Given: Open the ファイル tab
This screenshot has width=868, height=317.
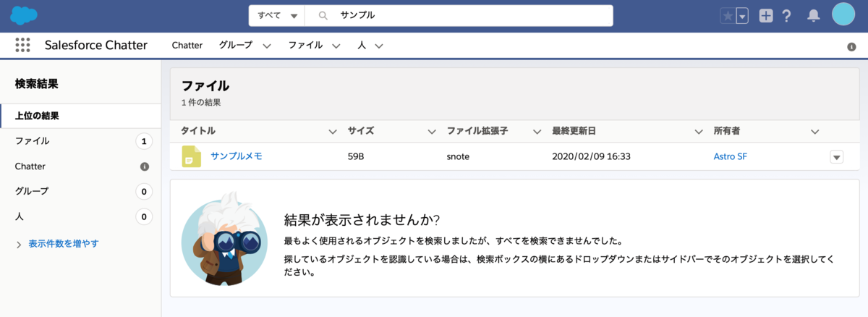Looking at the screenshot, I should point(305,45).
